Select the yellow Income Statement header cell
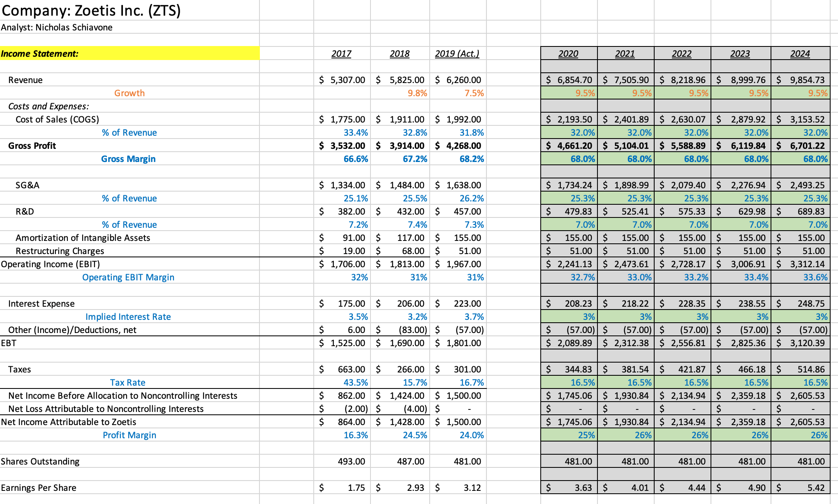This screenshot has height=504, width=838. pos(130,53)
